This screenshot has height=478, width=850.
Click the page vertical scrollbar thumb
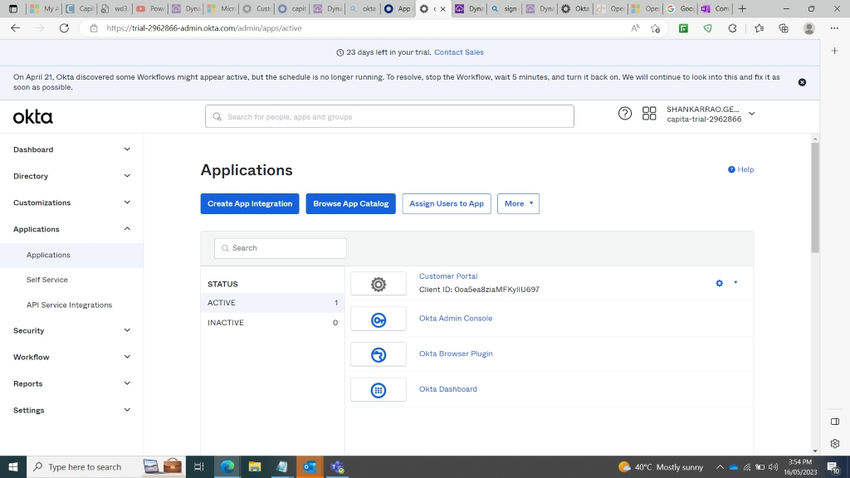[x=815, y=198]
